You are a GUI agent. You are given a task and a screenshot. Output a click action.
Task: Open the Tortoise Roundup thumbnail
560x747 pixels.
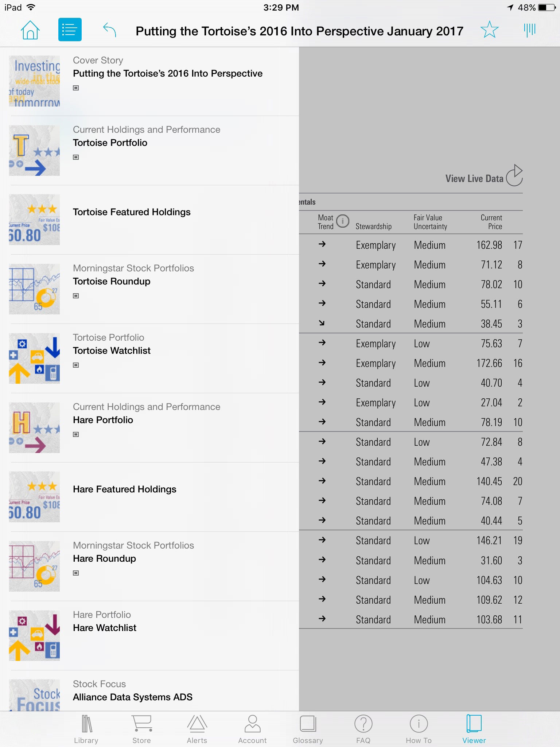[x=34, y=289]
